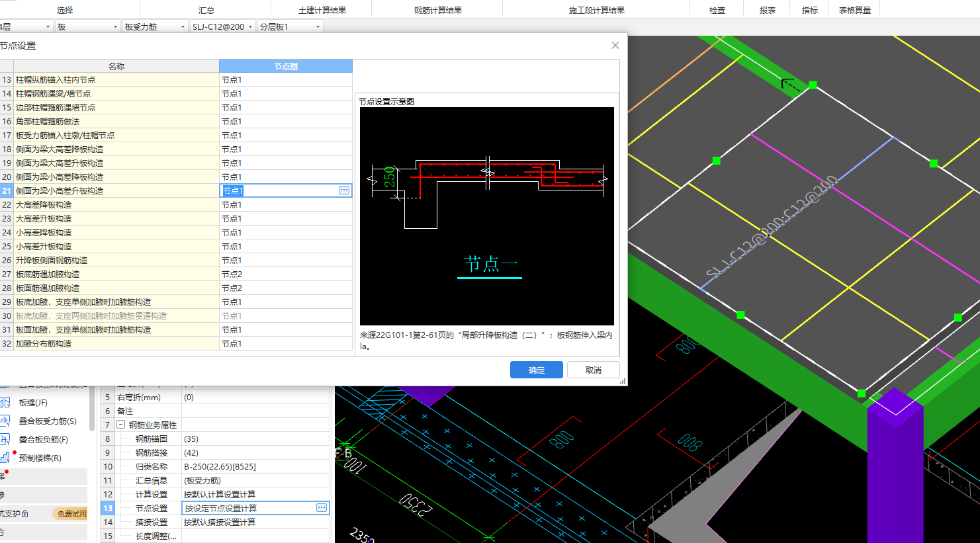Viewport: 980px width, 543px height.
Task: Click 汇总信息 value (板受力筋)
Action: pos(255,480)
